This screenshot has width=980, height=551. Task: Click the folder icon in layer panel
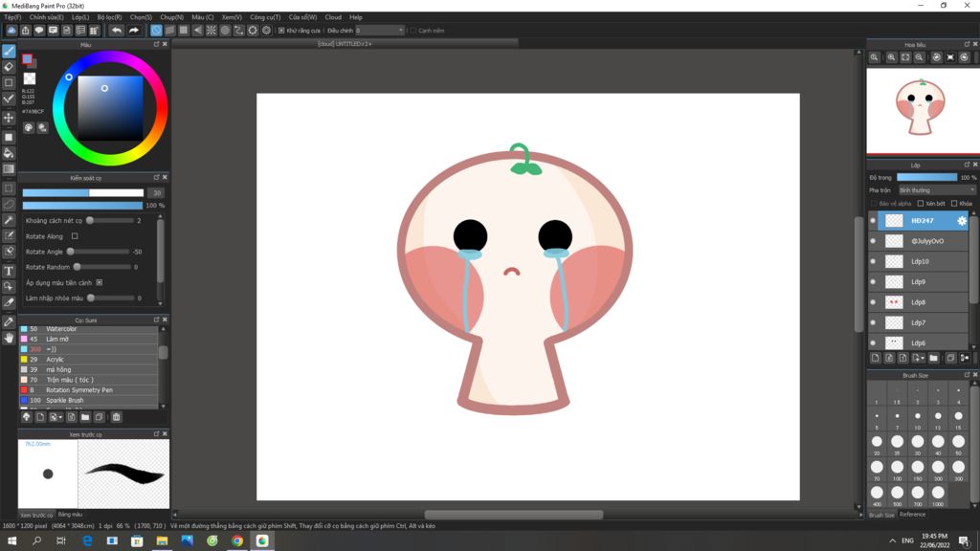[934, 358]
